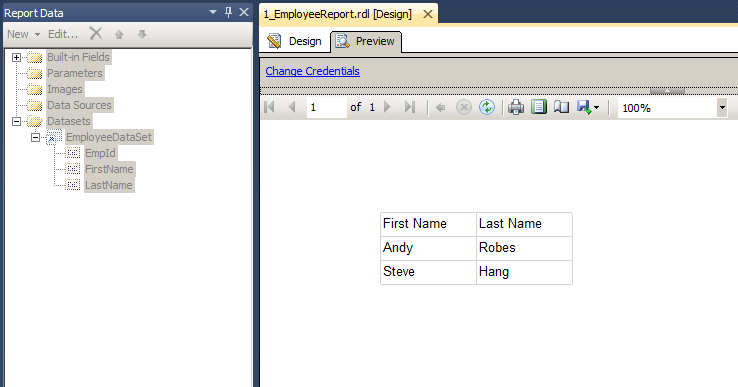
Task: Select the Data Sources folder
Action: (x=80, y=105)
